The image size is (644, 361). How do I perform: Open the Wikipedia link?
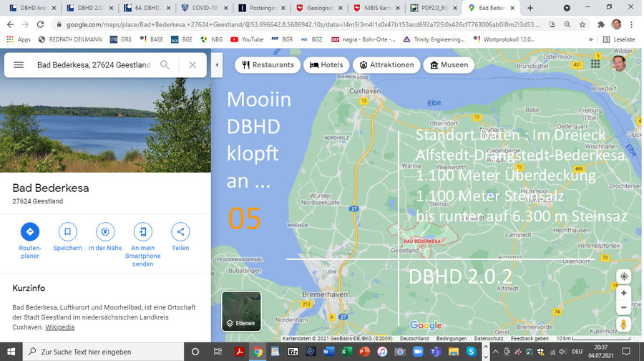coord(59,327)
